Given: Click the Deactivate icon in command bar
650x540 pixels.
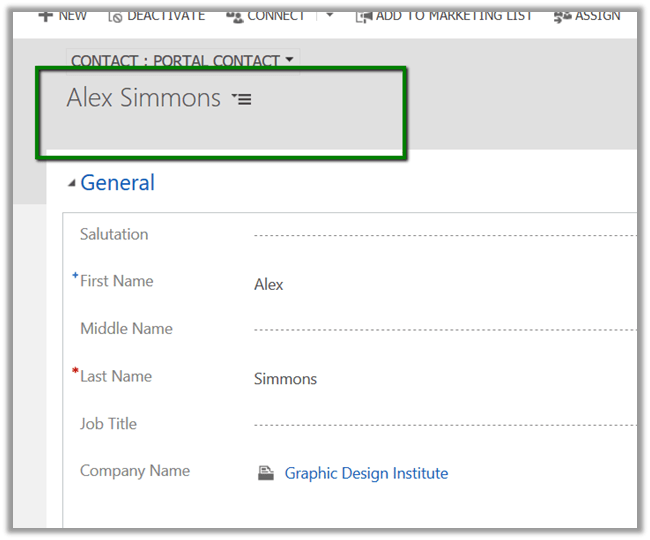Looking at the screenshot, I should 115,16.
